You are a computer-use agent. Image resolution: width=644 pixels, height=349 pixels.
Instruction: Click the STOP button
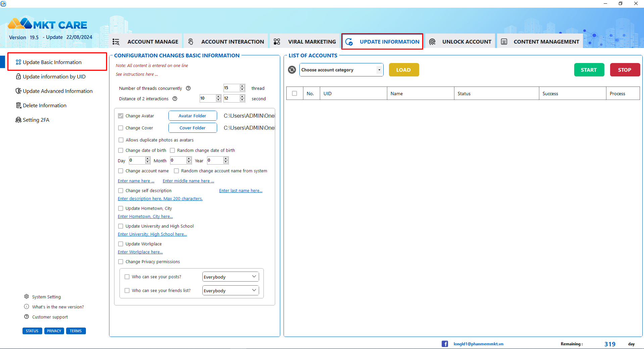tap(625, 70)
